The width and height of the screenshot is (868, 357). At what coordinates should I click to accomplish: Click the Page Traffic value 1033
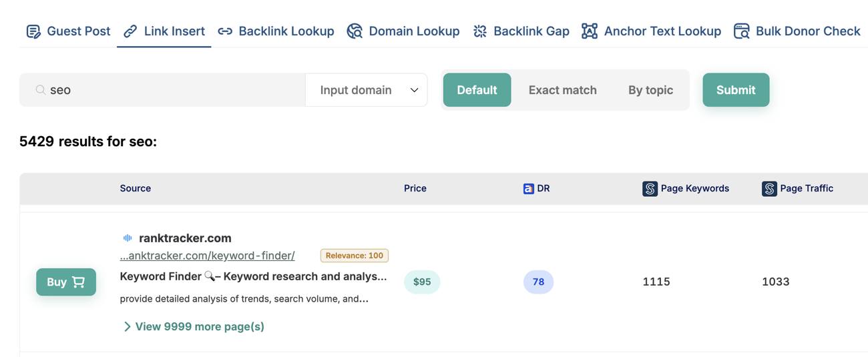pos(776,282)
